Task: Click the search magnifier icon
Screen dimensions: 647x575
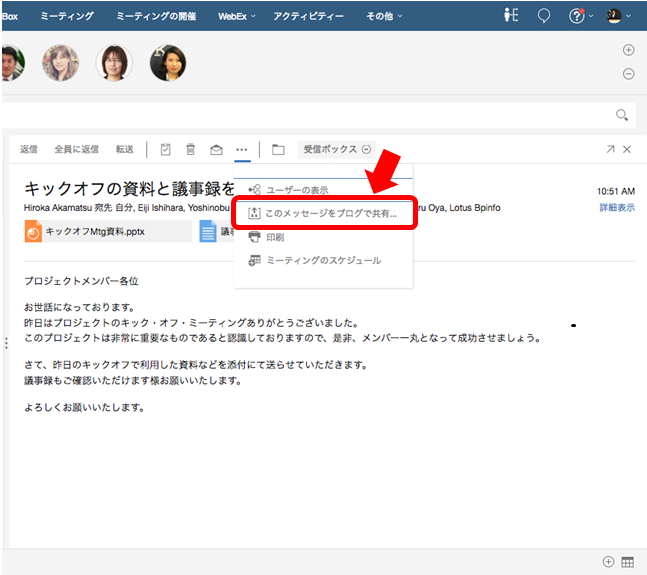Action: (622, 115)
